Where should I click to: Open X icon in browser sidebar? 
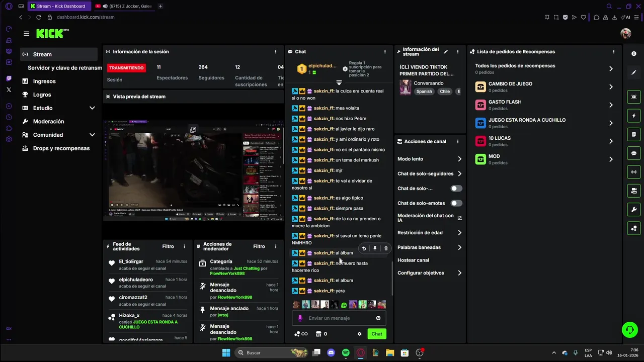point(9,89)
